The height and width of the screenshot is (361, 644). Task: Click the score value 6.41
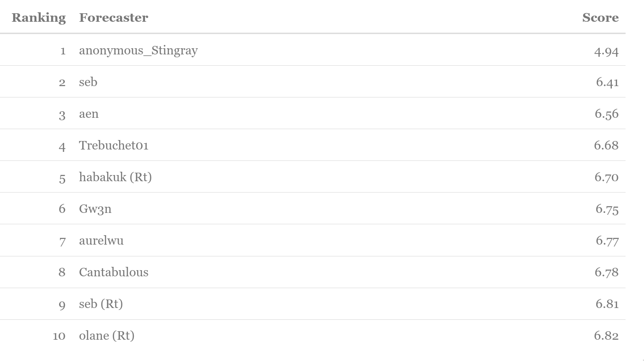tap(607, 82)
